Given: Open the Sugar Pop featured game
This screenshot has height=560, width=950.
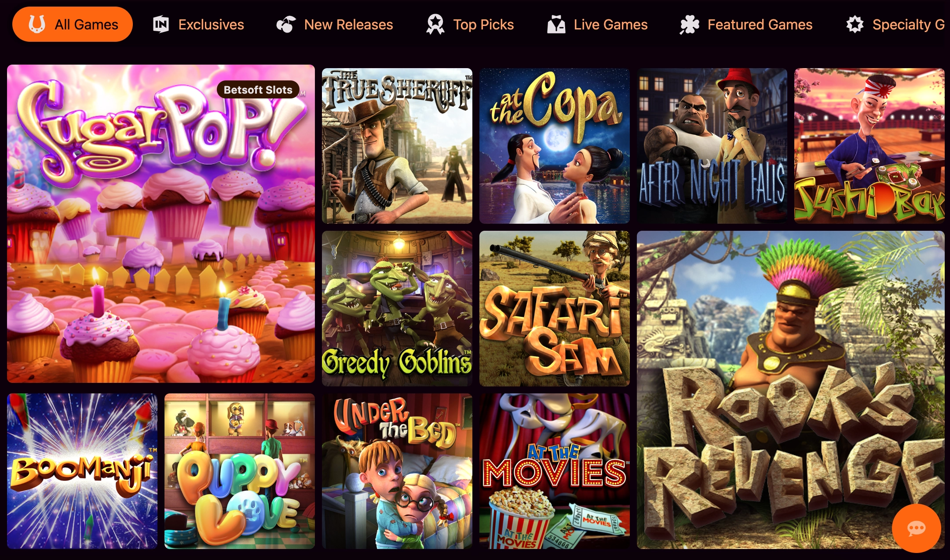Looking at the screenshot, I should pyautogui.click(x=161, y=224).
